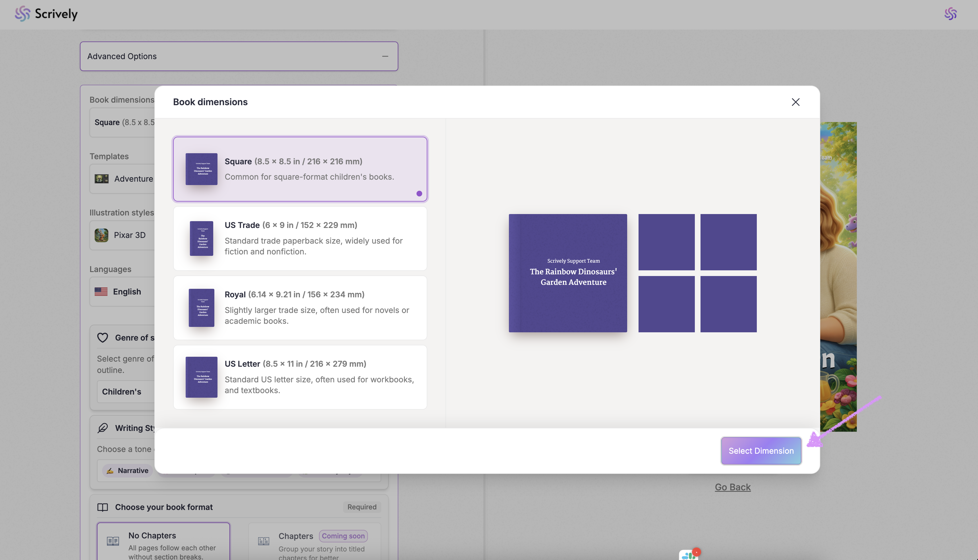
Task: Click the Scrively swirl icon top right
Action: point(950,14)
